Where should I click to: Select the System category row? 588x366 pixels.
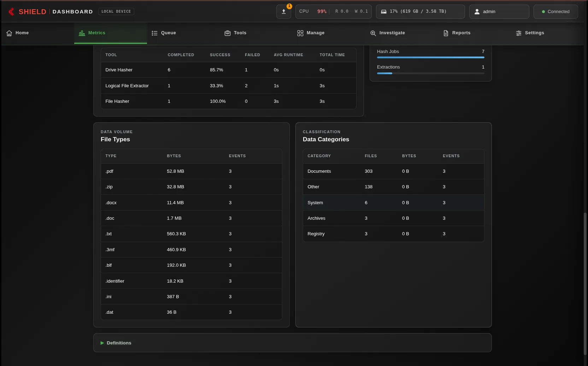click(x=393, y=202)
